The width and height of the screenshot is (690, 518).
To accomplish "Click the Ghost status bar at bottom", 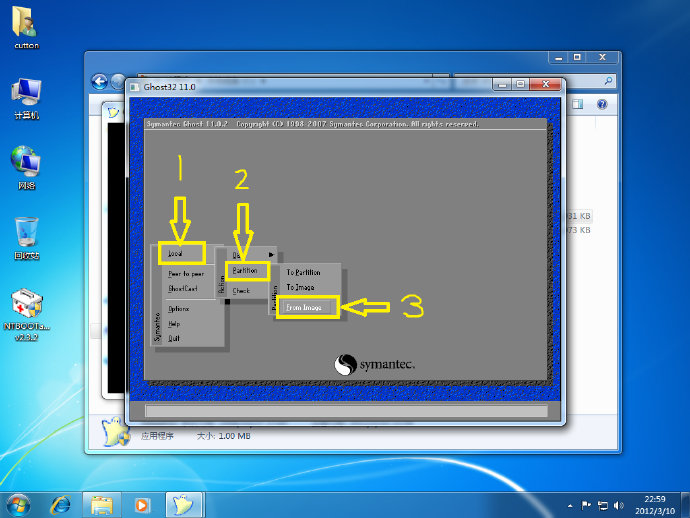I will 346,411.
